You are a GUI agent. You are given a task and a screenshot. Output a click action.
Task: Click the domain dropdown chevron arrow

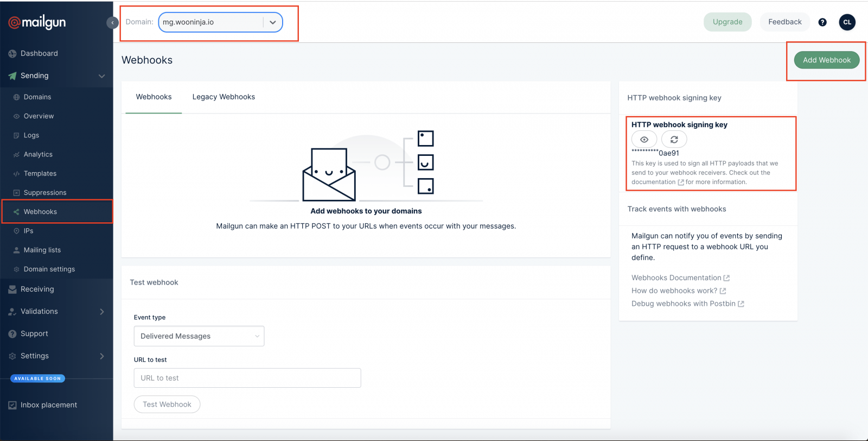click(x=273, y=22)
